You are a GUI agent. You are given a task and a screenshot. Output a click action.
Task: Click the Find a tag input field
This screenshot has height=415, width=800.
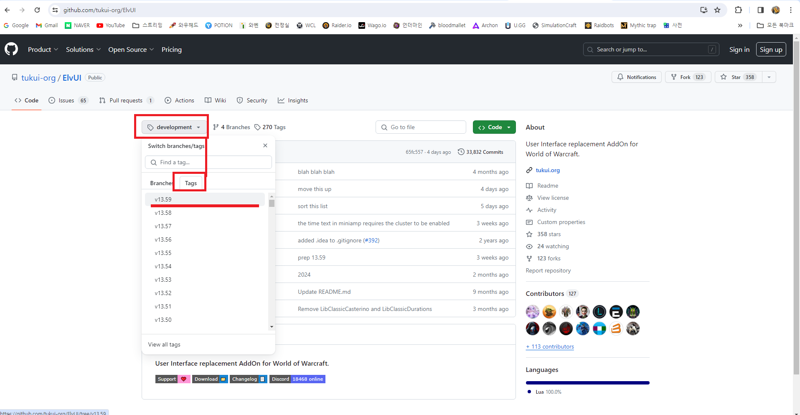pos(208,162)
